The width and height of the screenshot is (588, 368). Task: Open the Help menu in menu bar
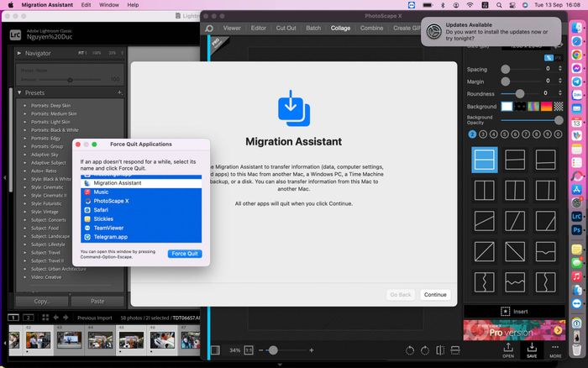[133, 5]
